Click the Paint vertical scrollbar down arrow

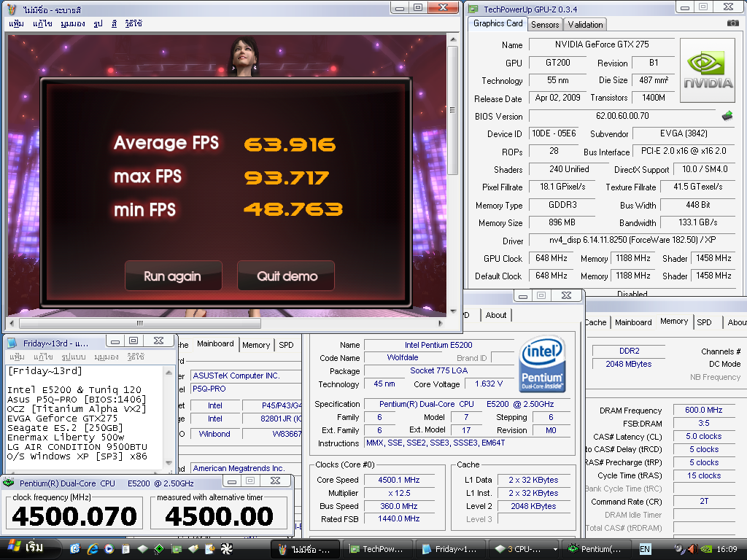(x=453, y=311)
